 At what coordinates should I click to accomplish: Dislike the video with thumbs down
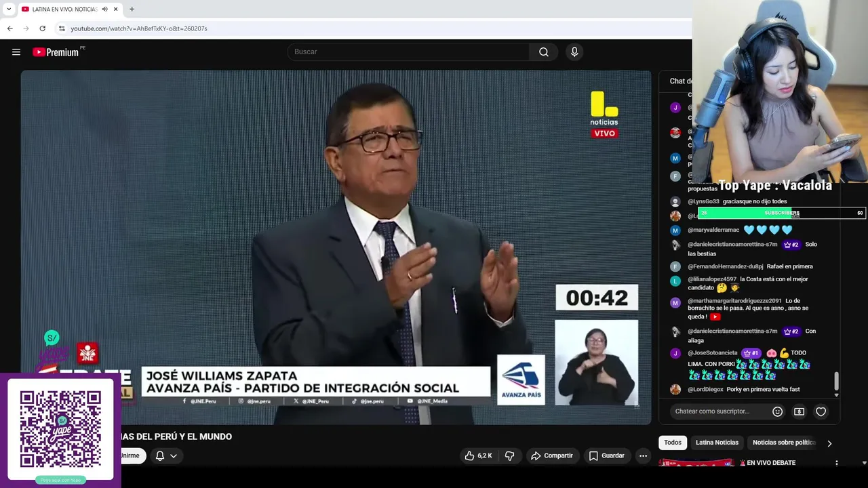[509, 455]
